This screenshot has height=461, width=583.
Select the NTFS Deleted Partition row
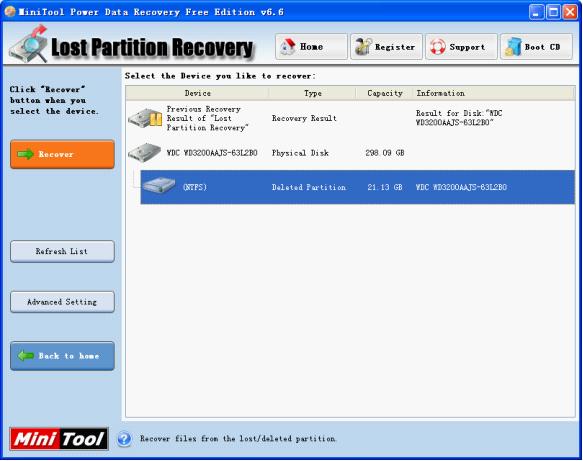click(357, 187)
